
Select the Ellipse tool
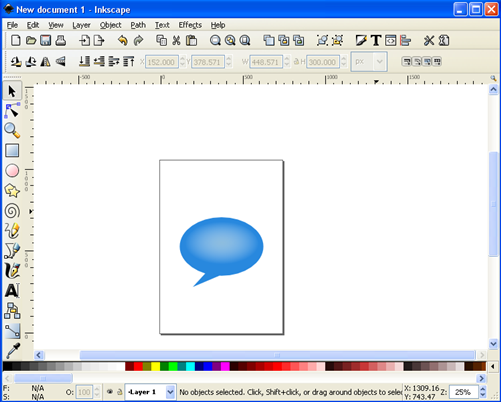(x=12, y=171)
